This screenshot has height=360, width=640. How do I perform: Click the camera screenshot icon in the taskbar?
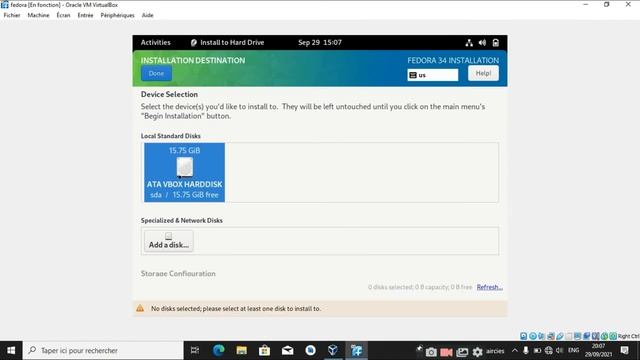(431, 352)
